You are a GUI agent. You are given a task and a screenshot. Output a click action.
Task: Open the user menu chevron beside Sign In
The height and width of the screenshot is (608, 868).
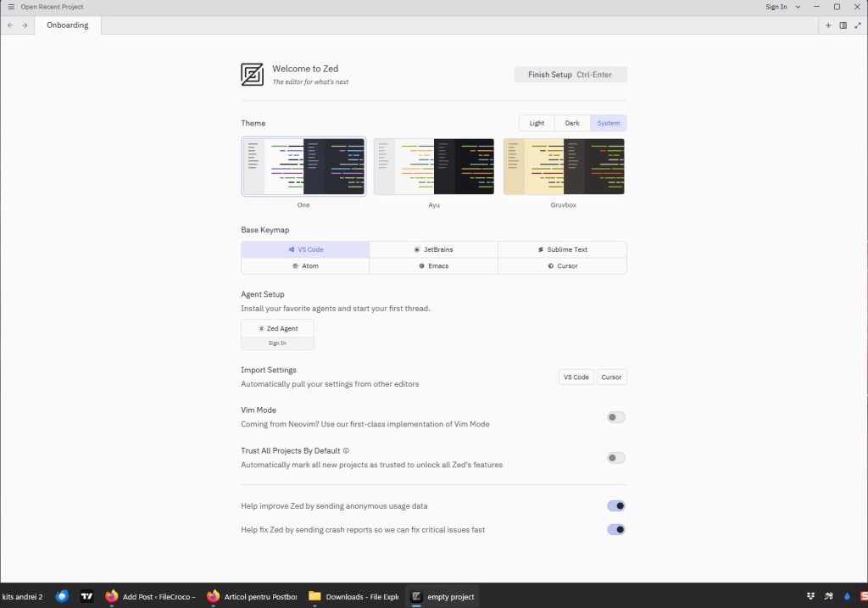[x=798, y=7]
